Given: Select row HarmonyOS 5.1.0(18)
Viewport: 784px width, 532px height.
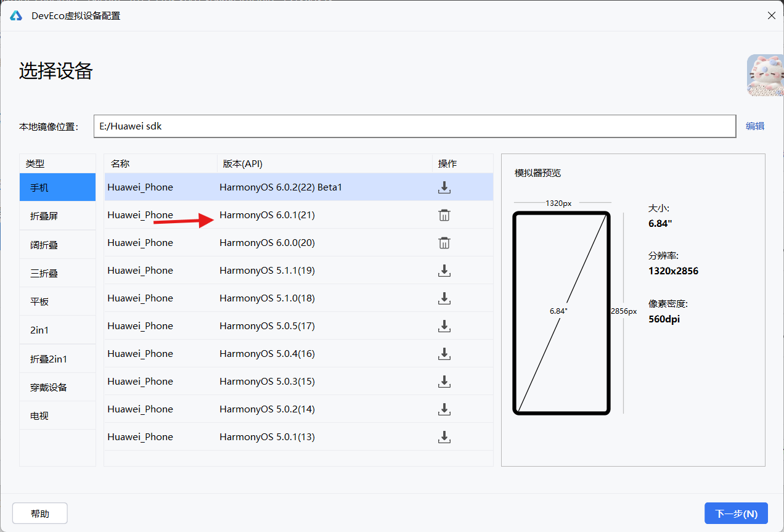Looking at the screenshot, I should 298,298.
